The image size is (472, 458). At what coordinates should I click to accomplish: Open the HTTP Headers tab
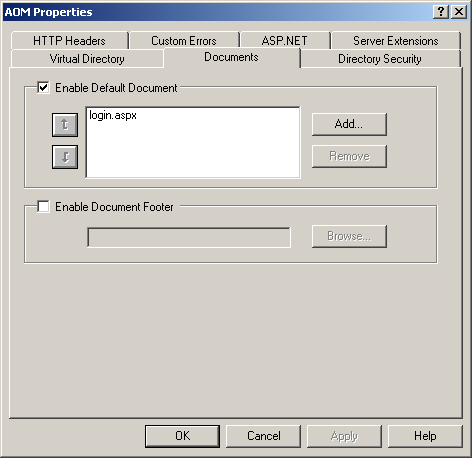tap(69, 41)
